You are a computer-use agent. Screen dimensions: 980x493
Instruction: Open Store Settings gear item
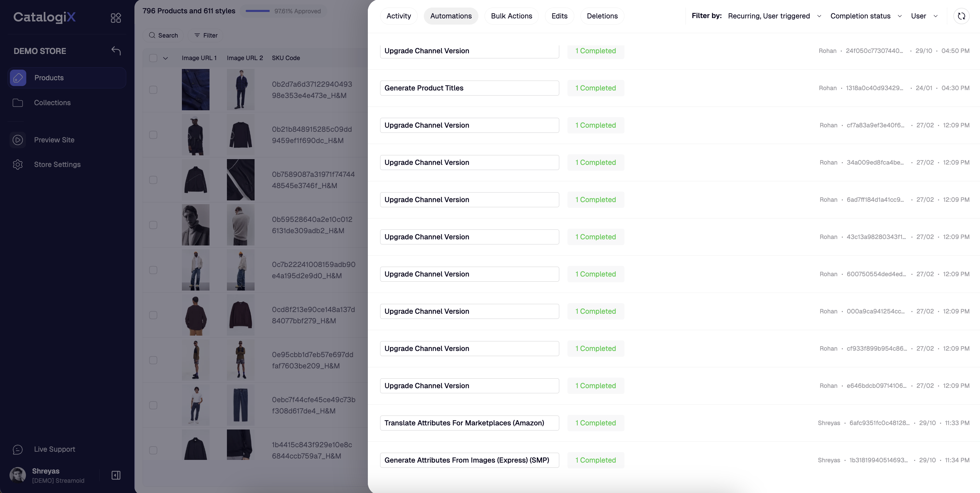(x=57, y=165)
